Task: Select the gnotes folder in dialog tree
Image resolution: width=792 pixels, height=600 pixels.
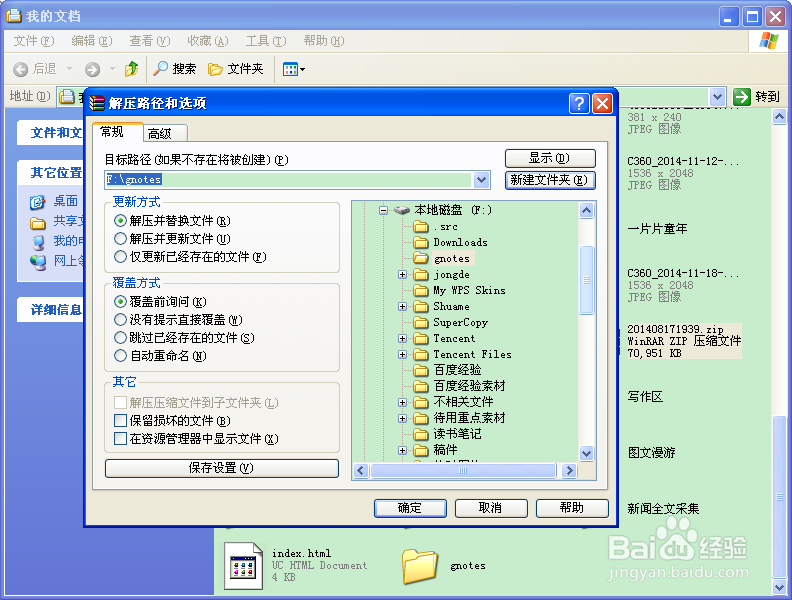Action: tap(443, 259)
